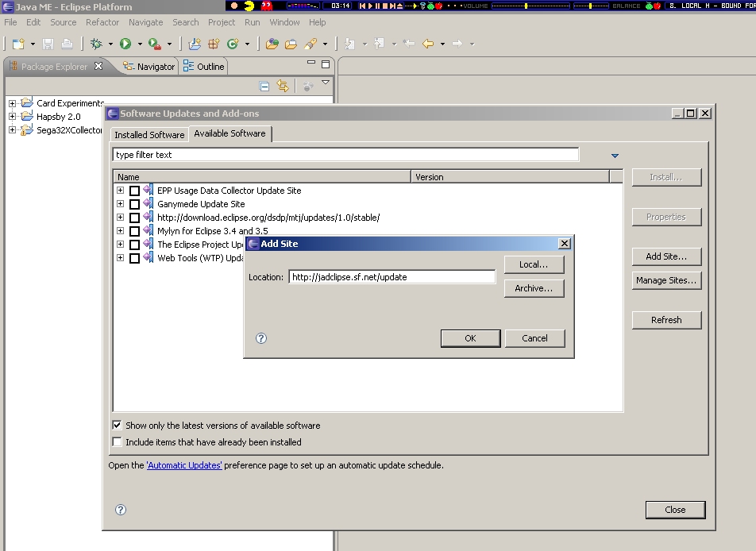The height and width of the screenshot is (551, 756).
Task: Click OK in the Add Site dialog
Action: click(x=471, y=338)
